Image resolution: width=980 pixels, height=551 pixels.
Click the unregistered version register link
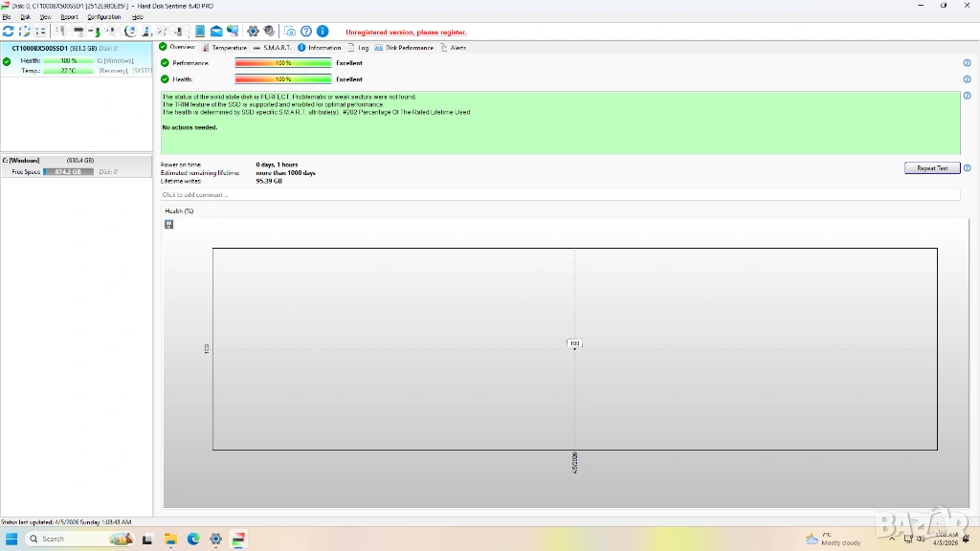coord(406,32)
